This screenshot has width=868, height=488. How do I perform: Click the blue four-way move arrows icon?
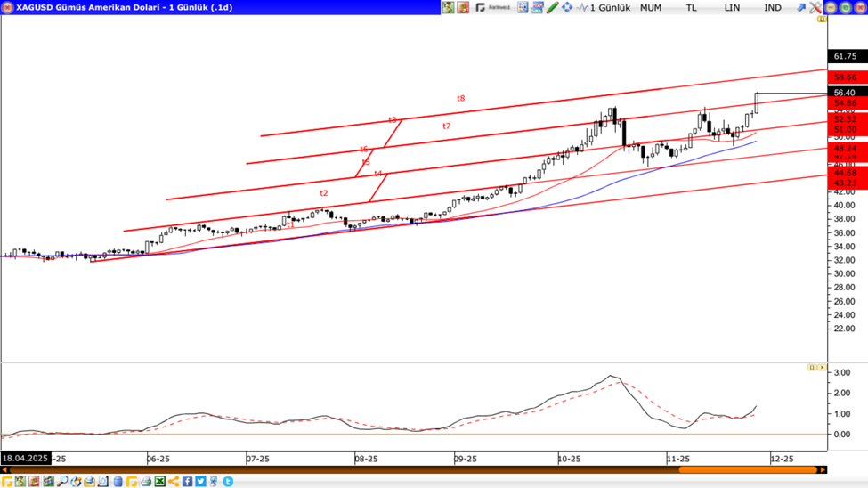click(567, 7)
